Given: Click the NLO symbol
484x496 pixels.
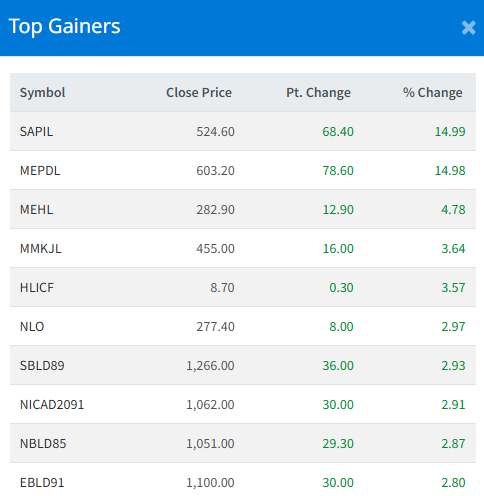Looking at the screenshot, I should pos(32,327).
